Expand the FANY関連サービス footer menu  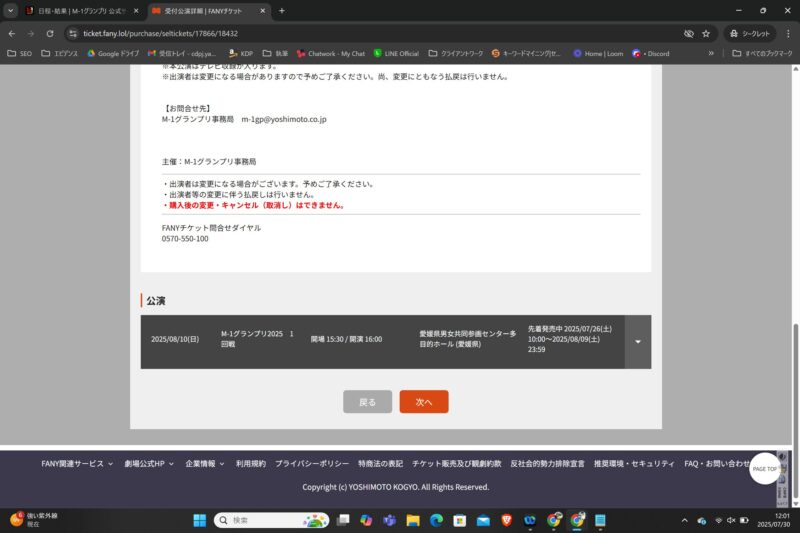[77, 464]
